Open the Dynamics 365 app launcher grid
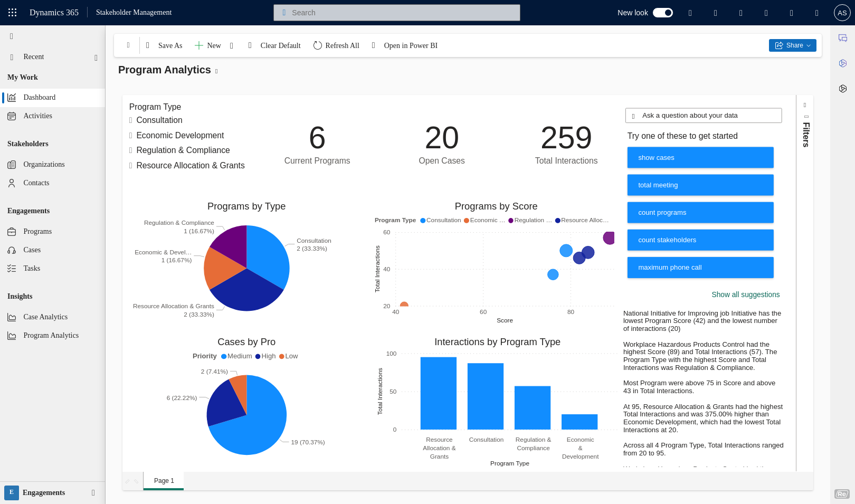This screenshot has height=504, width=855. pos(13,13)
